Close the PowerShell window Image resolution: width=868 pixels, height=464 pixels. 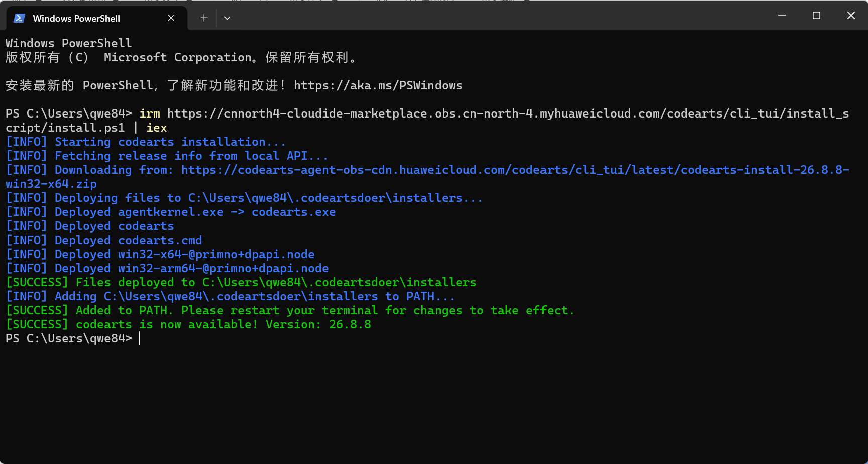point(851,16)
